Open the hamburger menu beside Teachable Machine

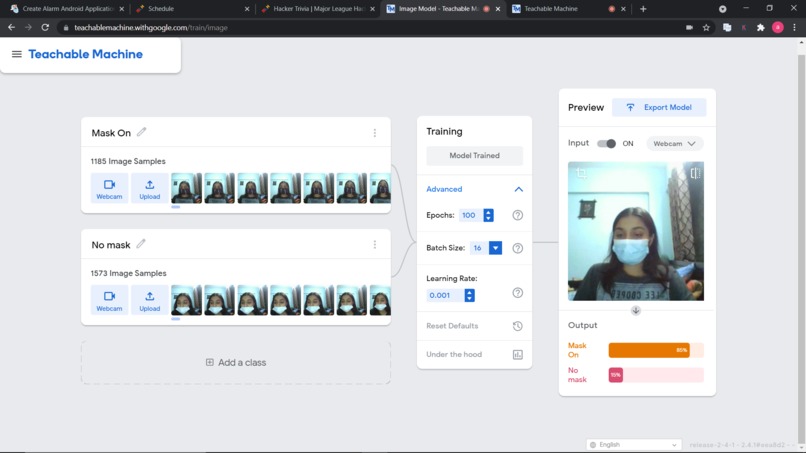(x=16, y=54)
